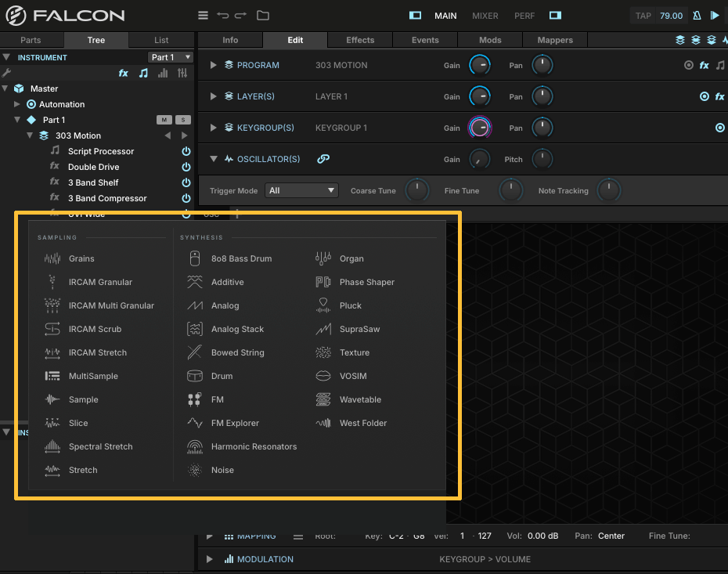Image resolution: width=728 pixels, height=574 pixels.
Task: Expand the PROGRAM section
Action: click(213, 65)
